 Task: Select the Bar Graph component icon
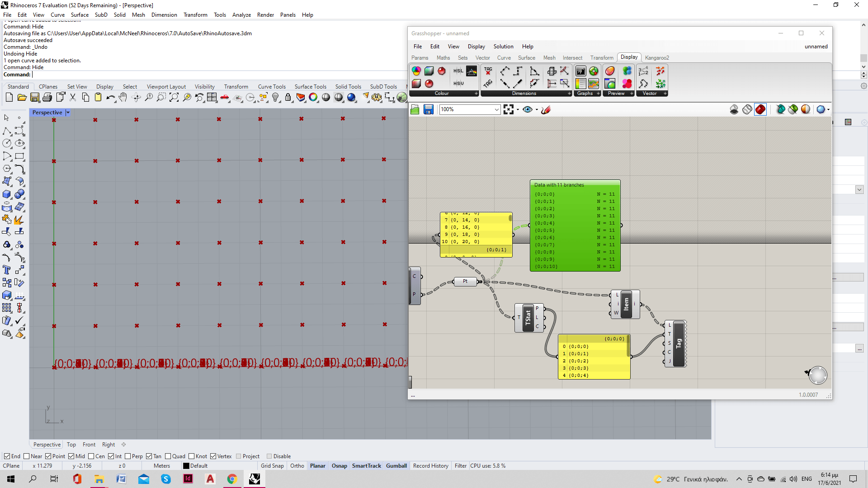point(581,71)
